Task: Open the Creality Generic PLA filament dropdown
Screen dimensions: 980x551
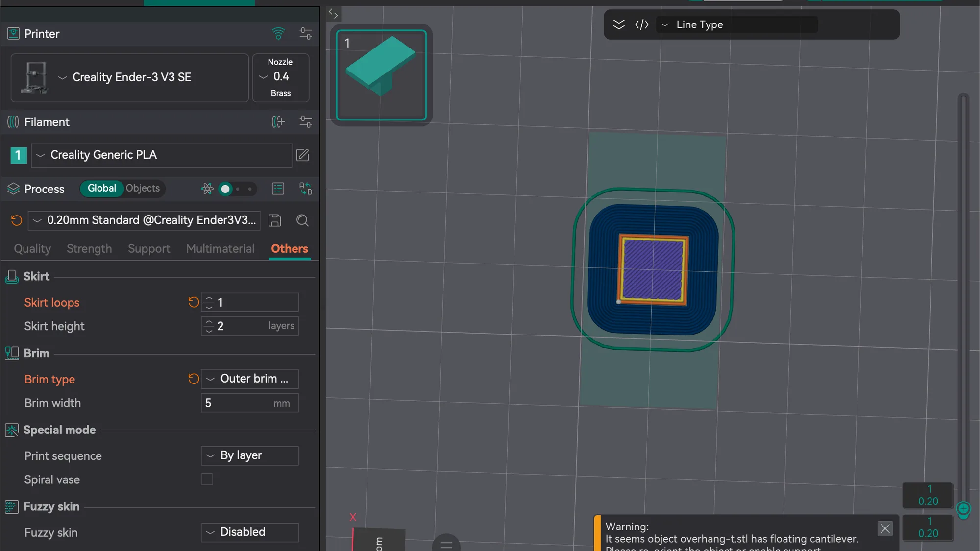Action: coord(161,155)
